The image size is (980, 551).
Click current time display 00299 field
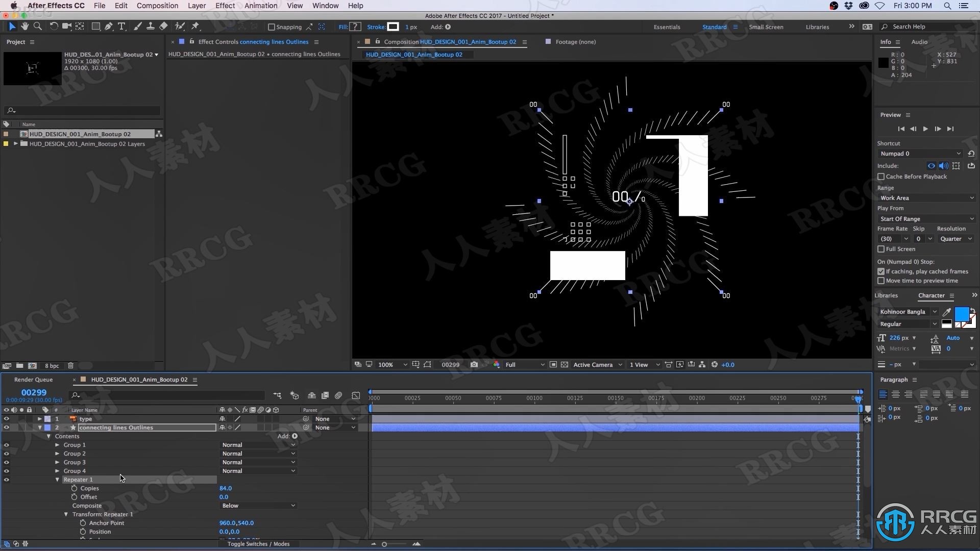(x=33, y=392)
